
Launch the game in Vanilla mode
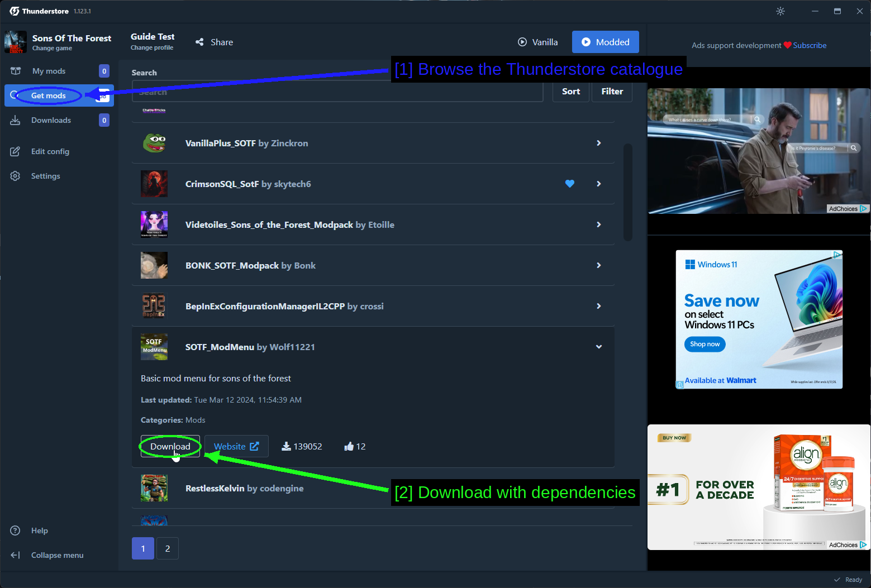(x=537, y=42)
